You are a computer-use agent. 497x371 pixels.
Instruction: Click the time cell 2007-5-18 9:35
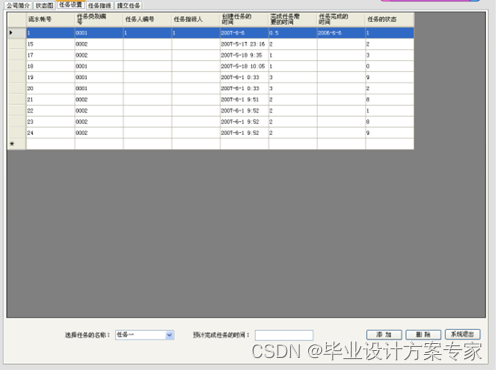[x=244, y=55]
